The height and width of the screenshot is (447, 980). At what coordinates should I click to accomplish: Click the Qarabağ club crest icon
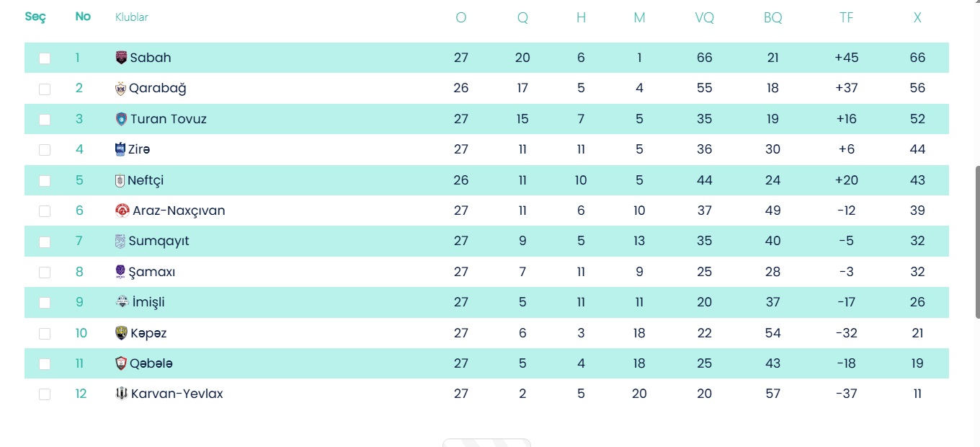[120, 89]
